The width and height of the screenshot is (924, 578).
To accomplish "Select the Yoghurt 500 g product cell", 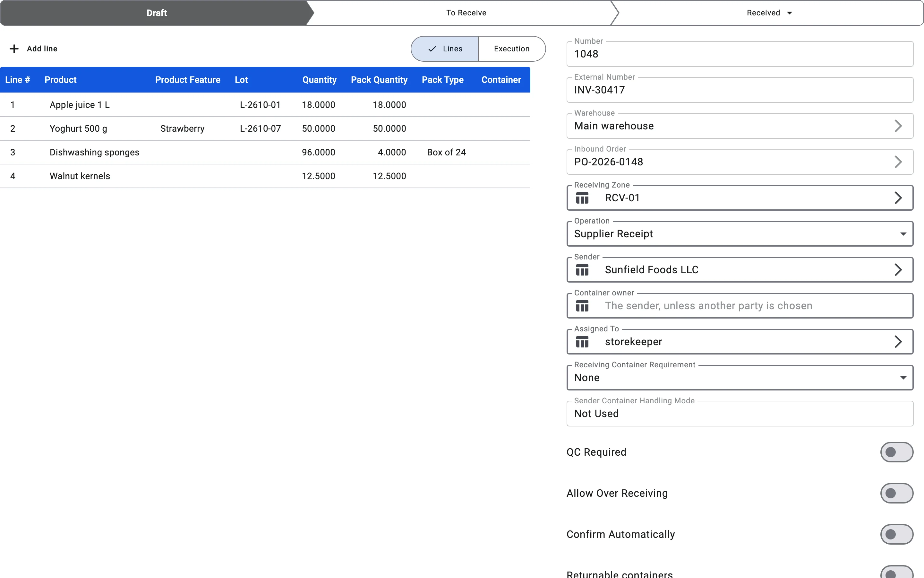I will coord(78,129).
